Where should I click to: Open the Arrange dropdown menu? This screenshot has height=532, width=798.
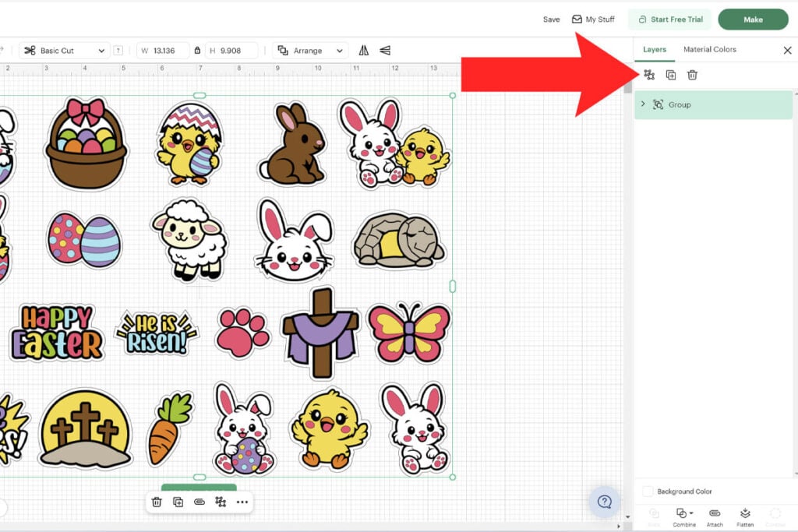(311, 50)
